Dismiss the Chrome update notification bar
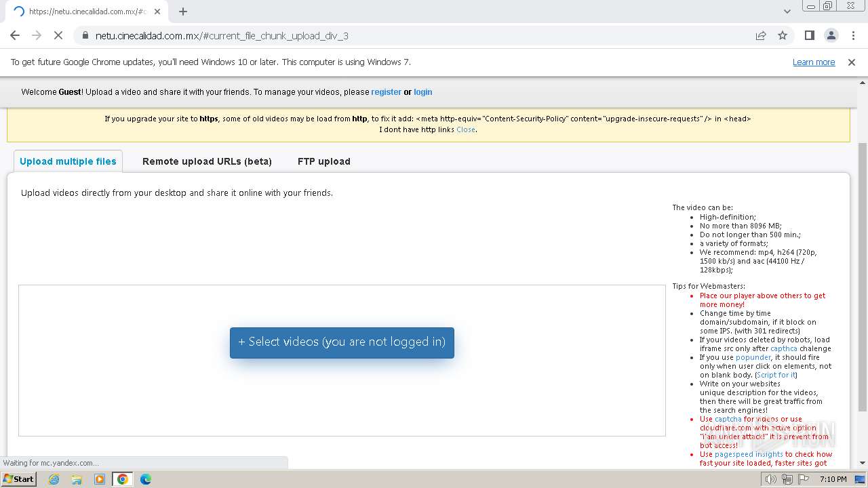This screenshot has width=868, height=488. pos(852,62)
